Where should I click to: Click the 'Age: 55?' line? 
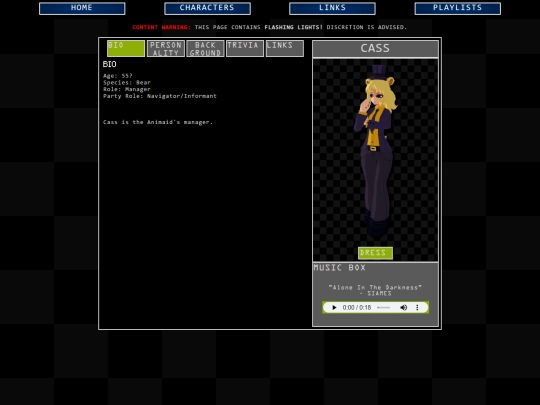point(117,76)
